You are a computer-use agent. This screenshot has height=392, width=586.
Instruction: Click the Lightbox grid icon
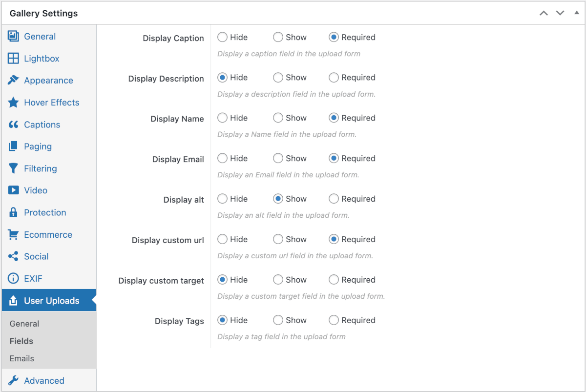13,59
